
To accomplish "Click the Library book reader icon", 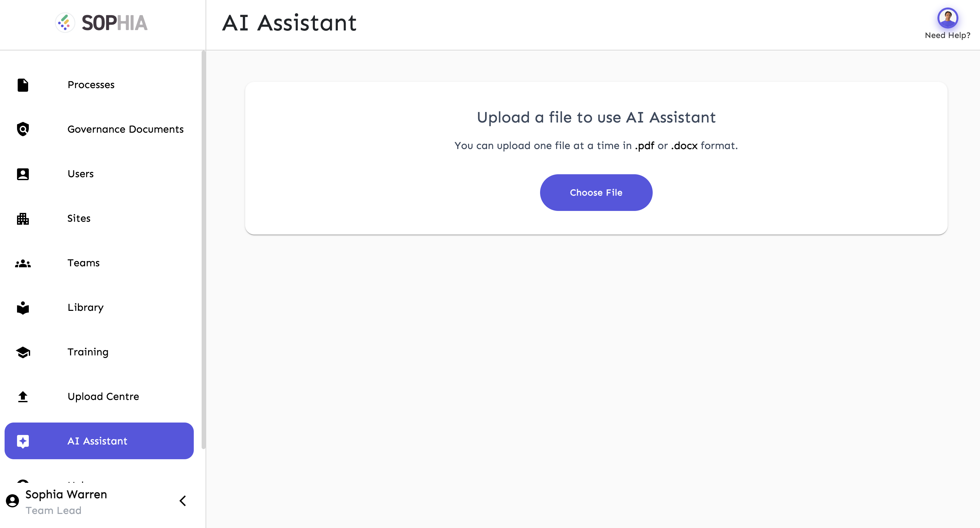I will [x=23, y=308].
